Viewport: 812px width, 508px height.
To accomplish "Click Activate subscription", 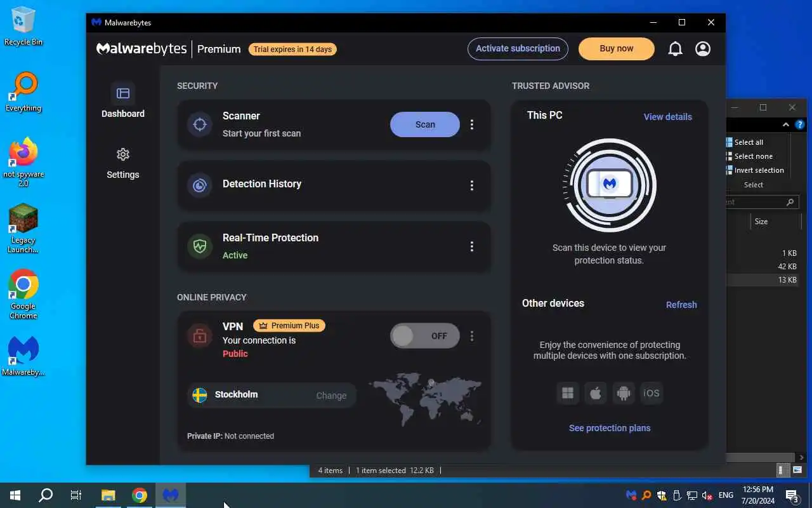I will click(x=518, y=49).
